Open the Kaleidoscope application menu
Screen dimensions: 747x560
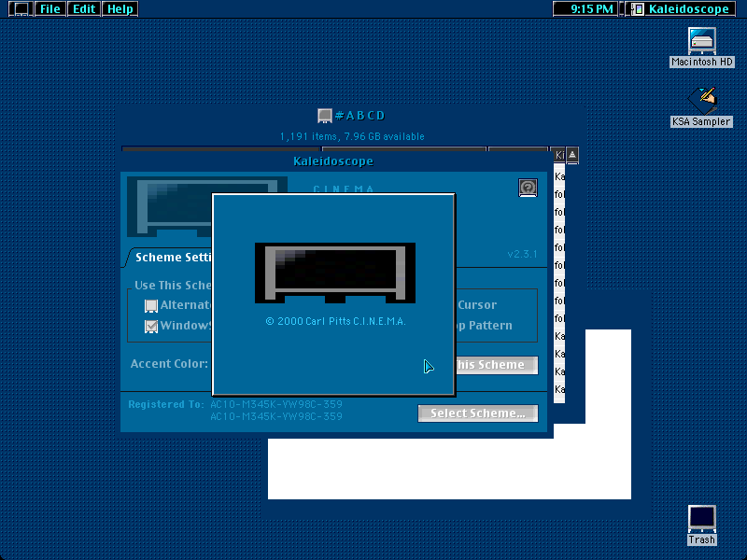point(681,8)
